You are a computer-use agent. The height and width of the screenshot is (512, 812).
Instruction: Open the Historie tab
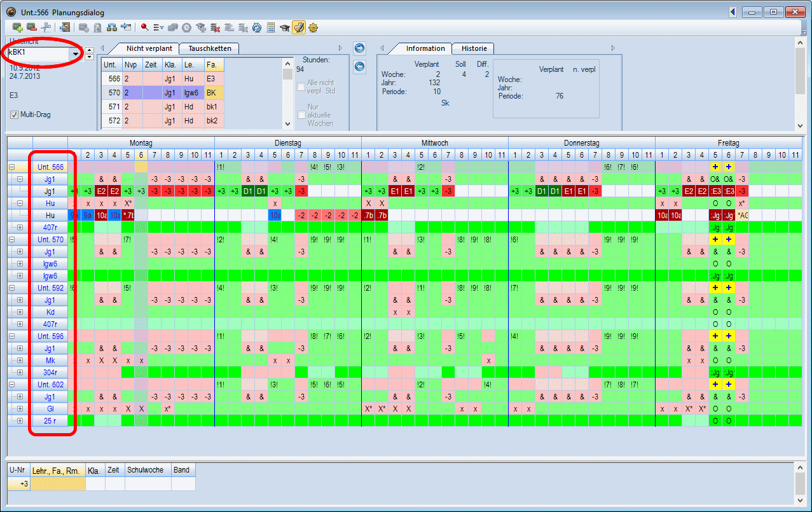point(473,48)
